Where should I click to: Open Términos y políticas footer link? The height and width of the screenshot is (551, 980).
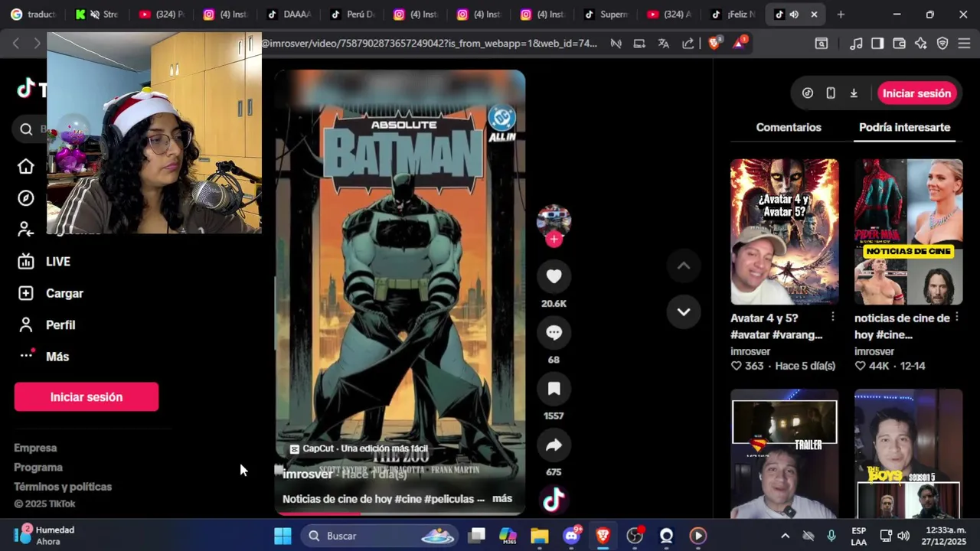[x=63, y=487]
